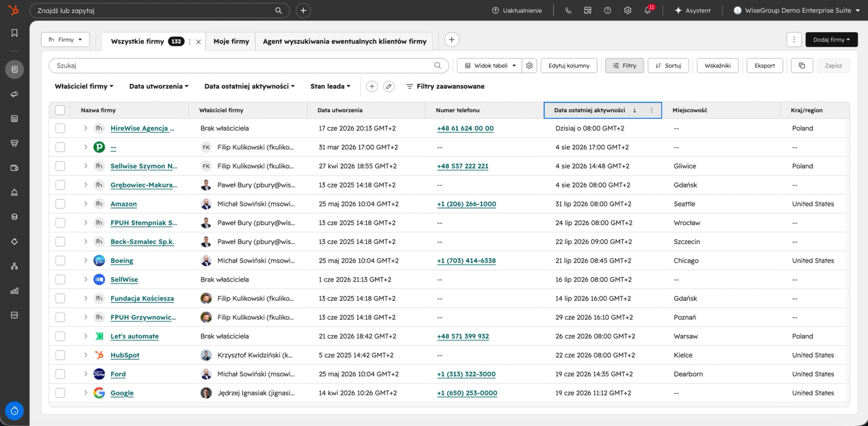Open the three-dot menu beside Dodaj firmy
The width and height of the screenshot is (868, 426).
(x=794, y=40)
